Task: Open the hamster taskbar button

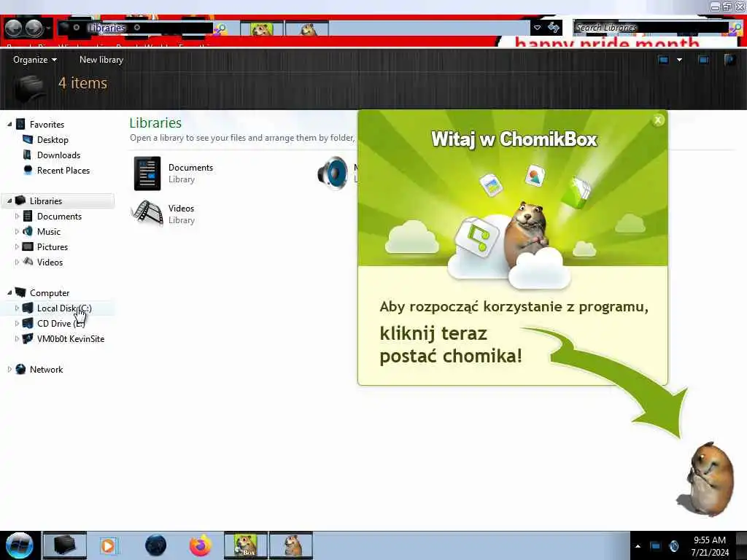Action: coord(291,545)
